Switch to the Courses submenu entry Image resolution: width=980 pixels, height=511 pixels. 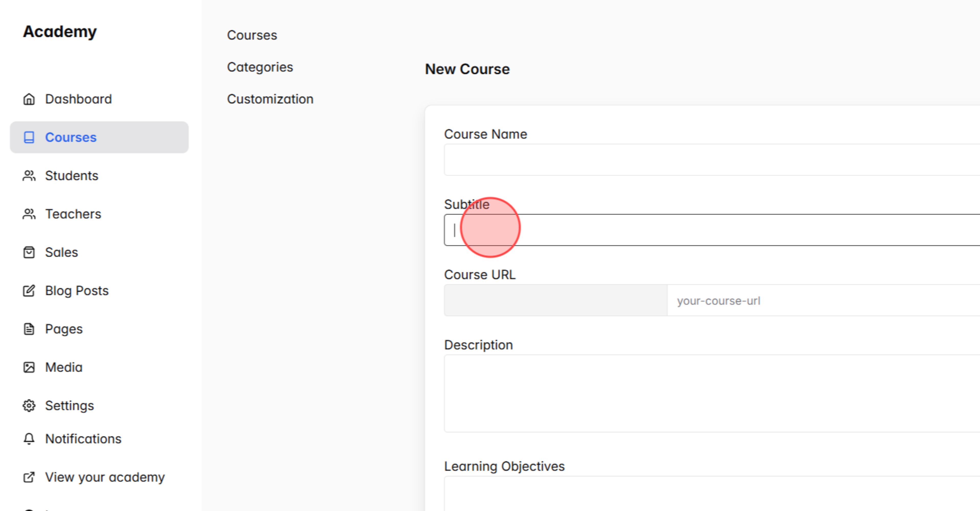coord(252,35)
